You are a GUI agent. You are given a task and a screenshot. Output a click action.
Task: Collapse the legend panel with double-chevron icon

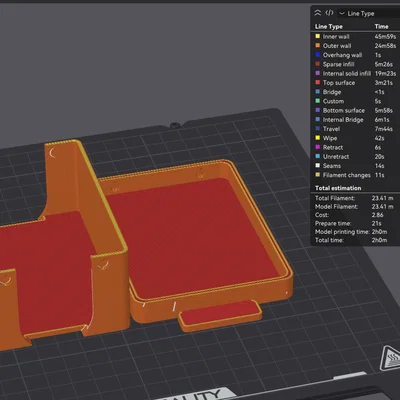318,13
